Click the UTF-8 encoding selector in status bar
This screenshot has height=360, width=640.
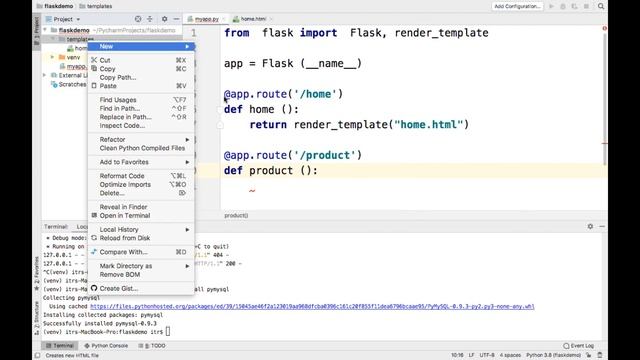point(487,356)
